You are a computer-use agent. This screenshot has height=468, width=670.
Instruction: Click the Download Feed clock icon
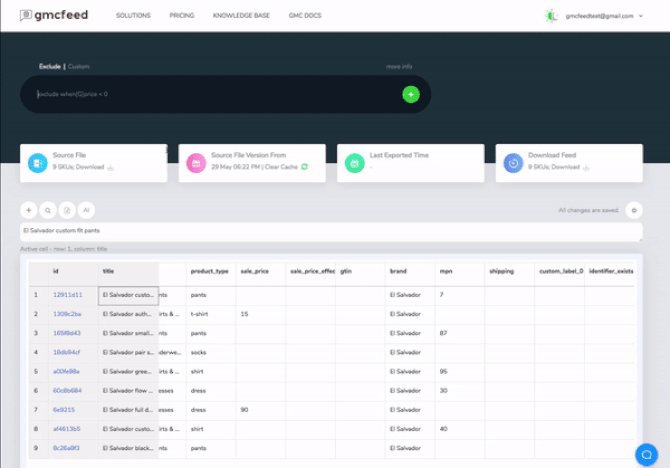pyautogui.click(x=513, y=162)
